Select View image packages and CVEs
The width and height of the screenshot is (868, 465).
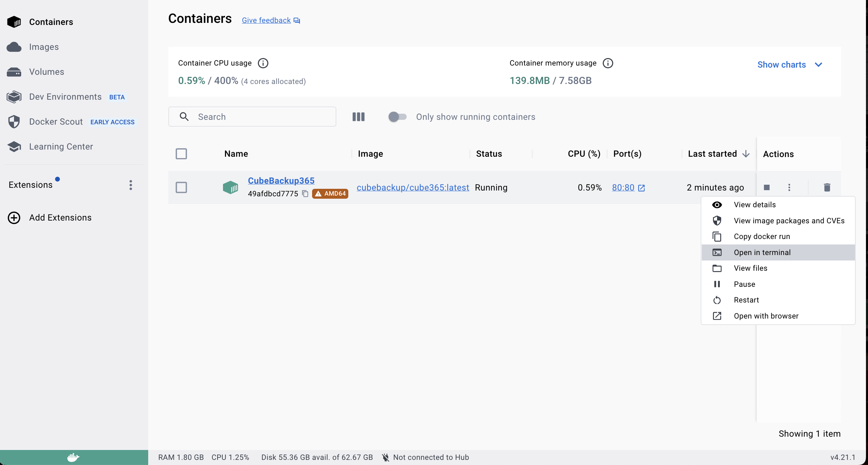789,221
